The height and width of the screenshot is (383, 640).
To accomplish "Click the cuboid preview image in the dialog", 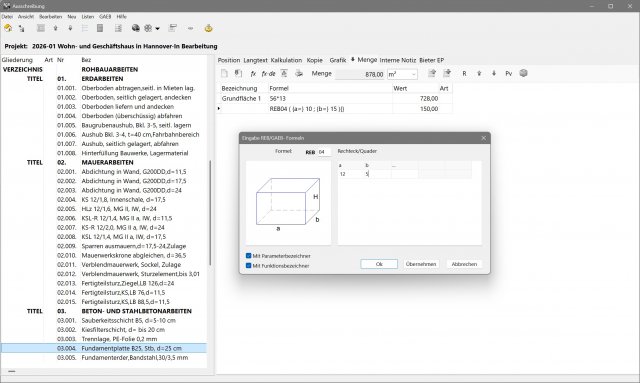I will pyautogui.click(x=288, y=203).
